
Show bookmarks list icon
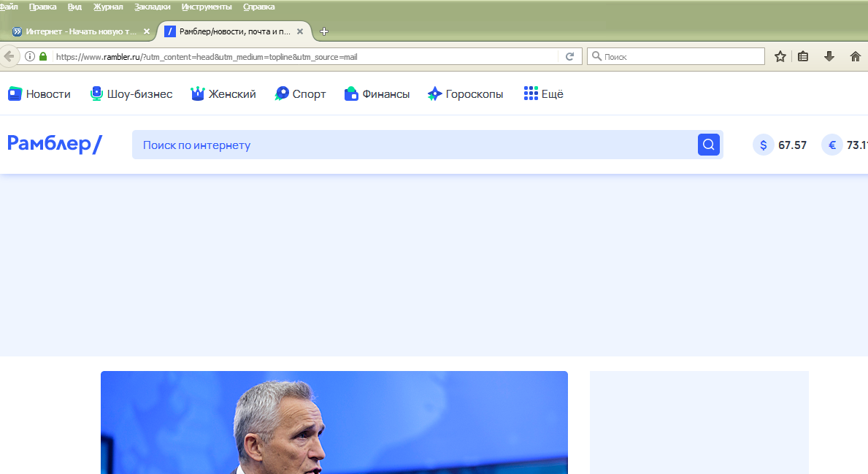803,56
